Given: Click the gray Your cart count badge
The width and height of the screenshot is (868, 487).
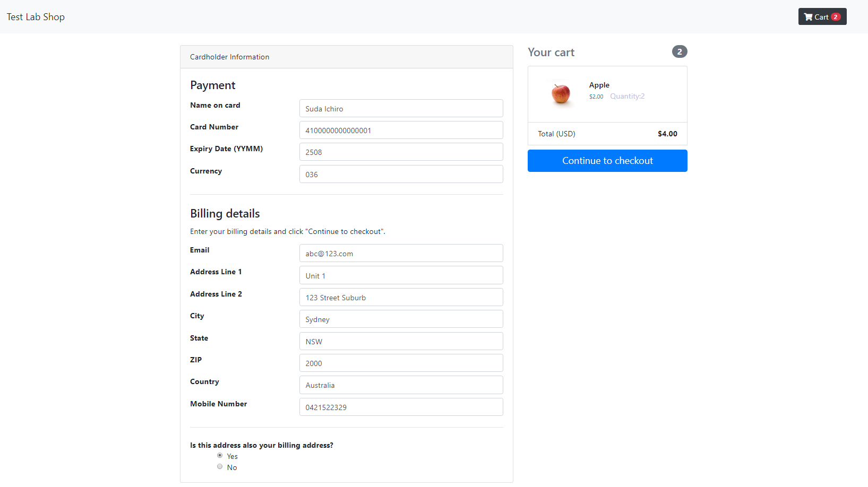Looking at the screenshot, I should [x=680, y=51].
